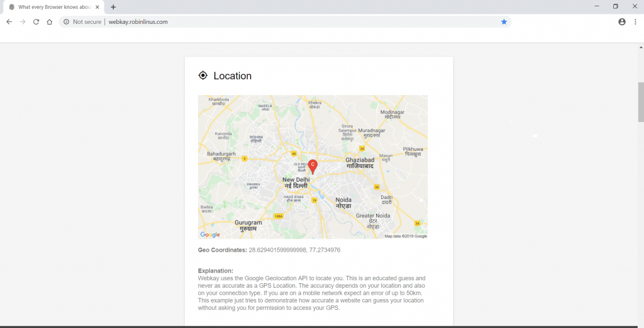
Task: Select the What every Browser knows tab
Action: click(x=54, y=7)
